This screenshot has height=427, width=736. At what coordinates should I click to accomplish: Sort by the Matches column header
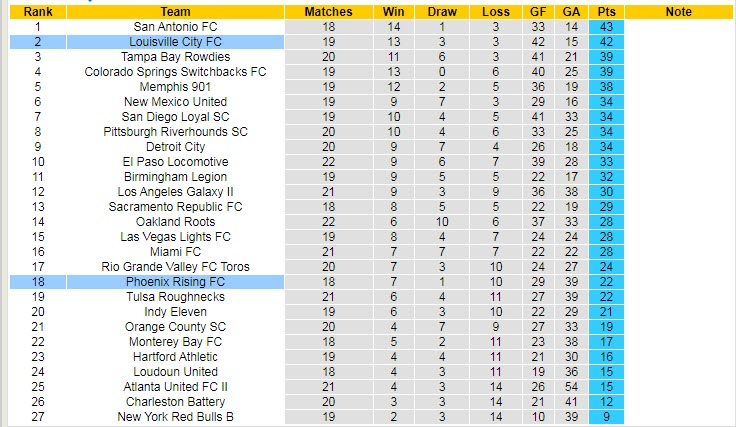[328, 12]
